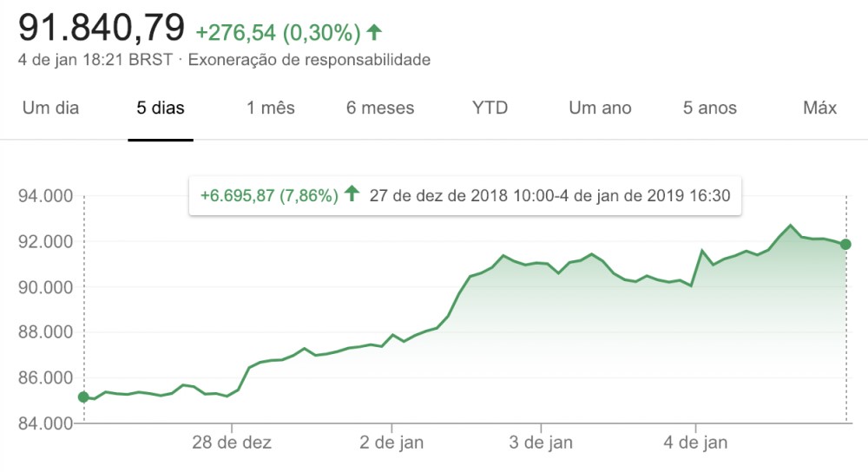
Task: Click the 28 de dez axis label
Action: (232, 442)
